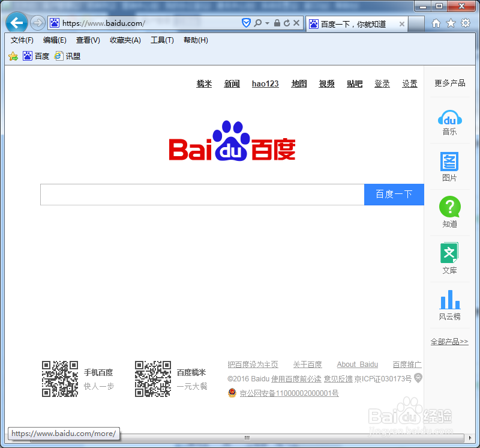This screenshot has width=480, height=448.
Task: Click the shield badge icon after 京ICP证030173号
Action: click(x=418, y=378)
